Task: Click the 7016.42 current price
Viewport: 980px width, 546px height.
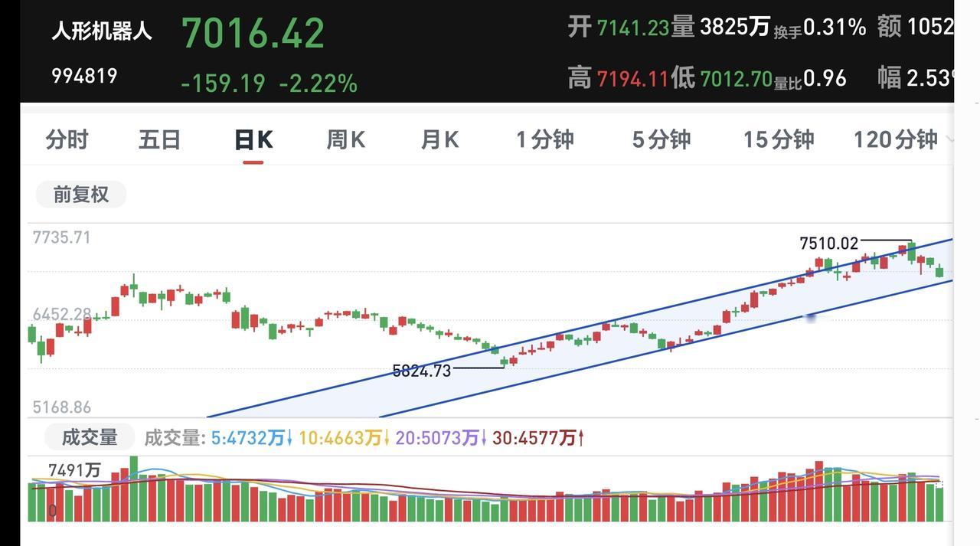Action: [253, 33]
